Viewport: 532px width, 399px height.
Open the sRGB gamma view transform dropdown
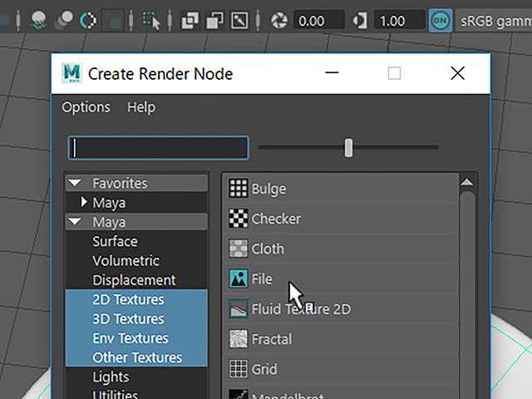(494, 21)
